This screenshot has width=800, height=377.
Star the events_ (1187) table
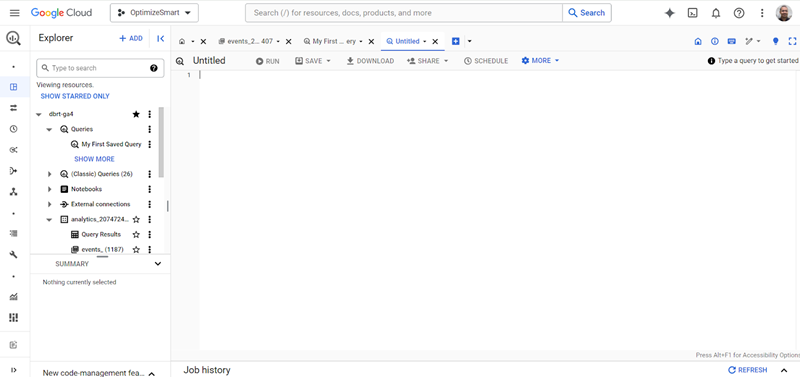tap(136, 249)
